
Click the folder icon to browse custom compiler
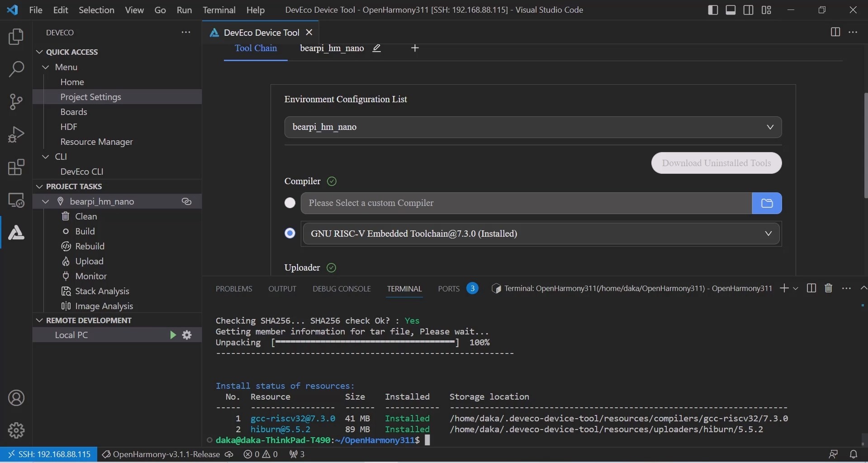(767, 203)
